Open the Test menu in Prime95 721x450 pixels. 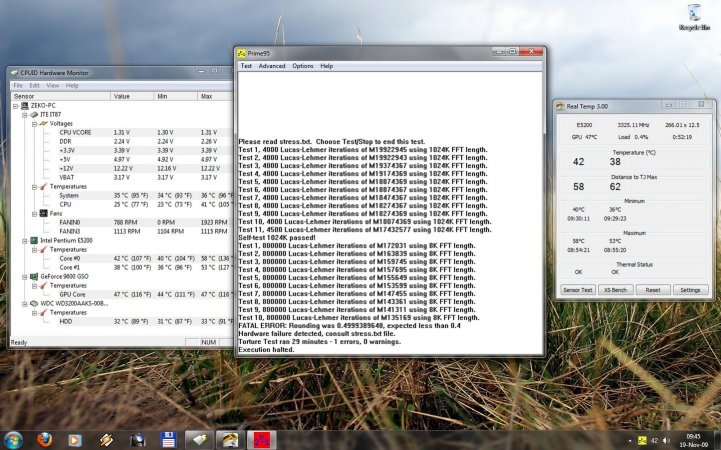(x=246, y=66)
